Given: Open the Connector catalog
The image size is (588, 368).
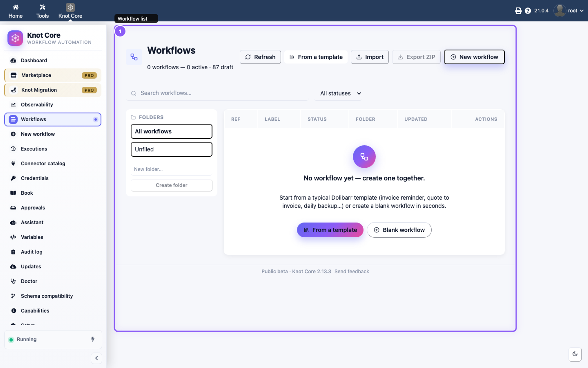Looking at the screenshot, I should [53, 164].
